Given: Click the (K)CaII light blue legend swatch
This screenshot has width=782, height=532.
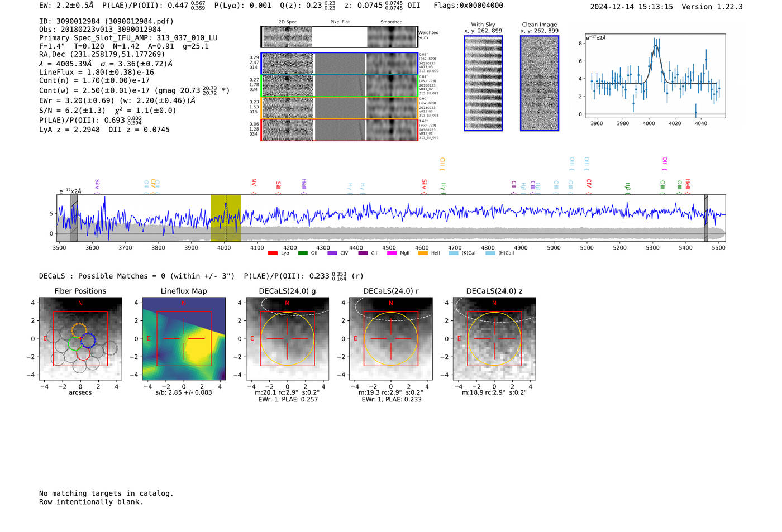Looking at the screenshot, I should pyautogui.click(x=454, y=253).
